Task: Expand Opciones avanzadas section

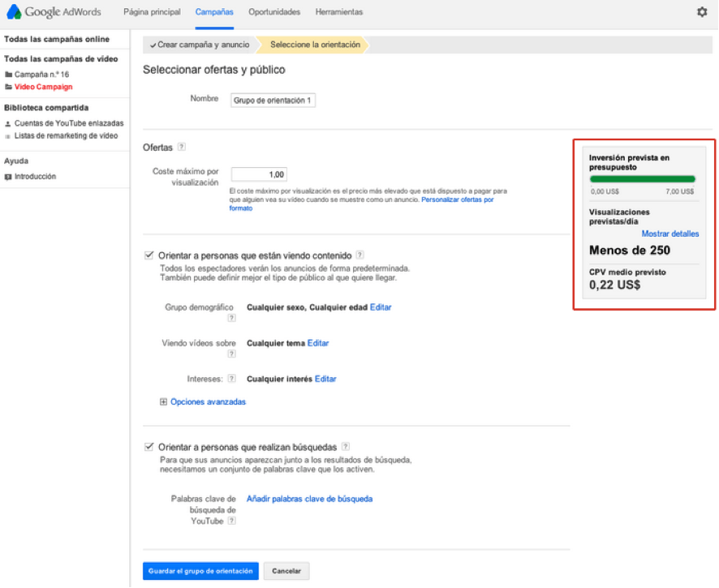Action: coord(163,401)
